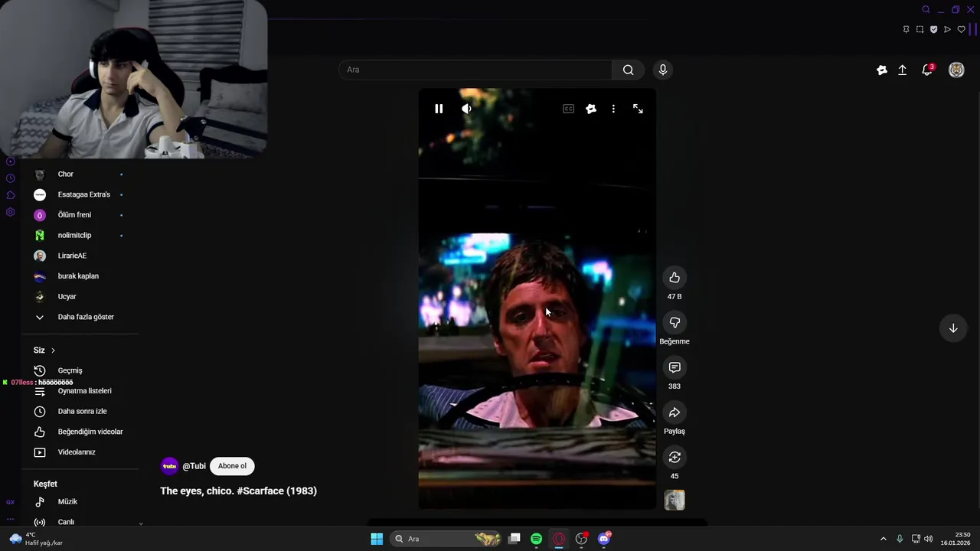Click the Windows taskbar search box
Viewport: 980px width, 551px height.
[x=447, y=539]
